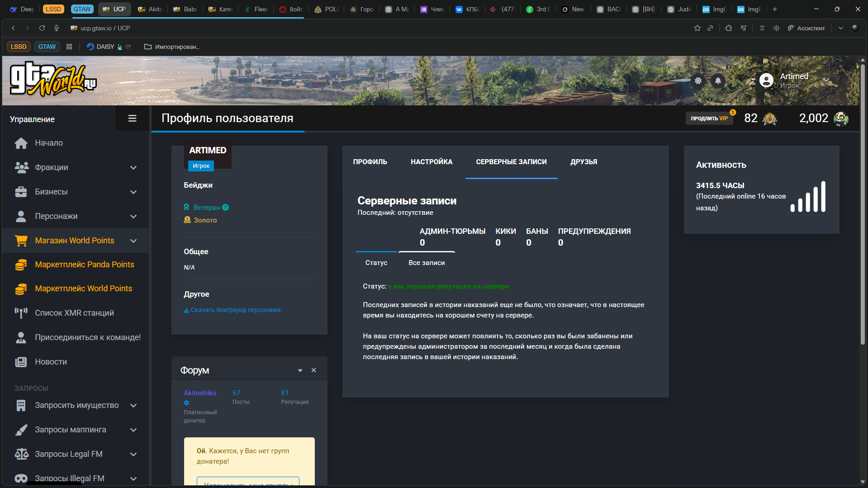This screenshot has width=868, height=488.
Task: Click the person icon beside Персонажи
Action: (x=21, y=216)
